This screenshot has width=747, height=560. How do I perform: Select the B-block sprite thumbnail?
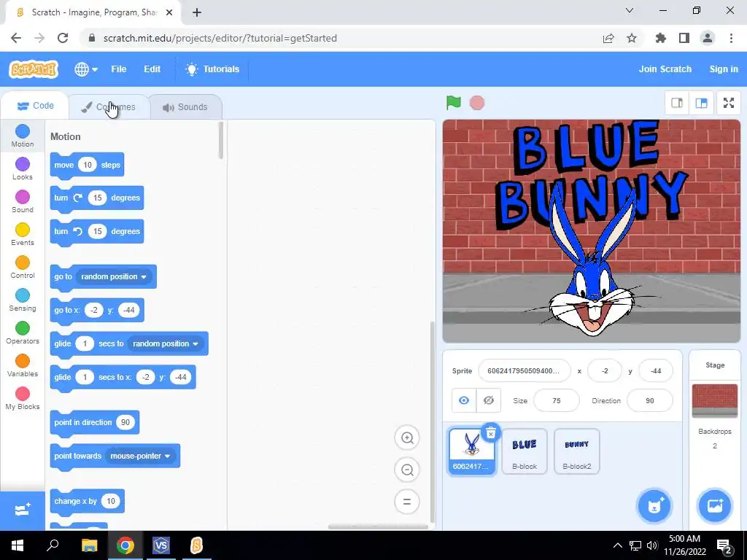525,451
